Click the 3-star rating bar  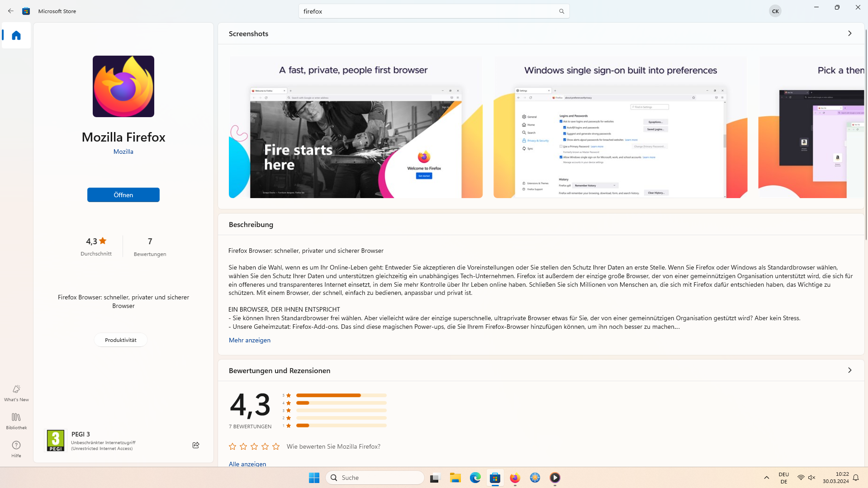[x=342, y=411]
